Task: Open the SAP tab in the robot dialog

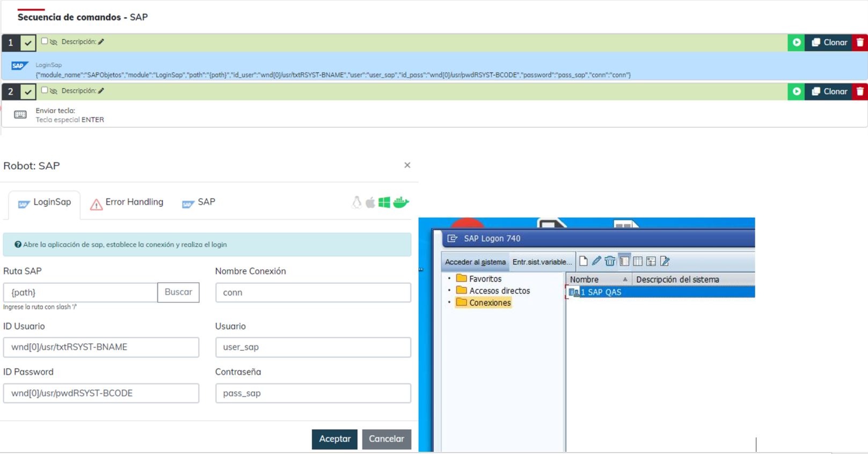Action: click(x=199, y=203)
